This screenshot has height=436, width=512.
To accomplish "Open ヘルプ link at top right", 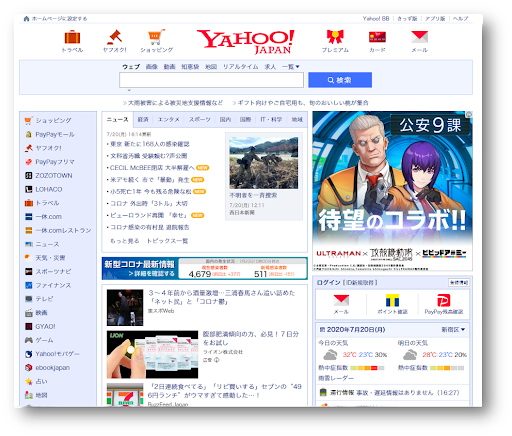I will coord(460,19).
